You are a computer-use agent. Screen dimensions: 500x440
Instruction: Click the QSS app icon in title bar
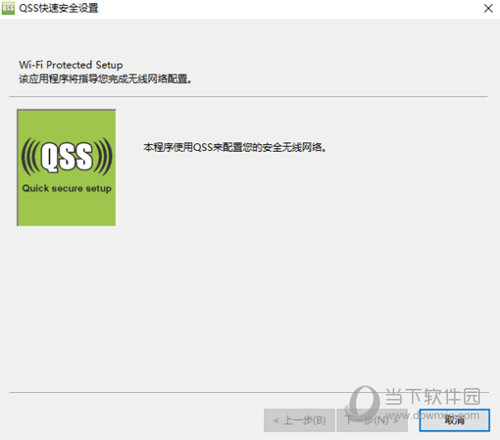click(8, 8)
